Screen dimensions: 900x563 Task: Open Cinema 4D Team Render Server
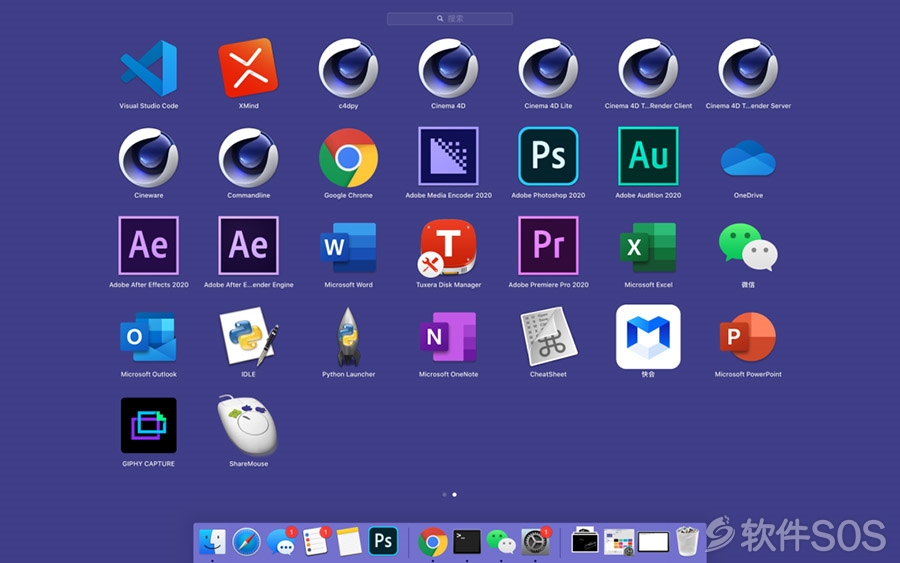click(x=748, y=68)
